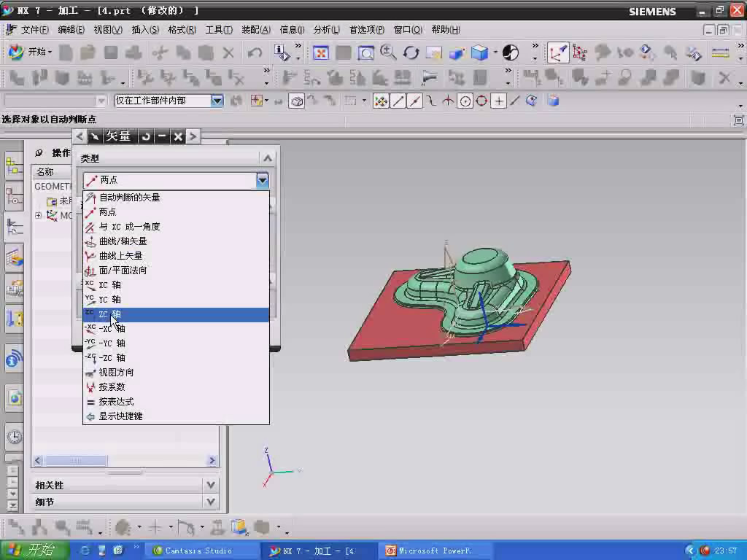This screenshot has height=560, width=747.
Task: Click the Rotate view icon
Action: pyautogui.click(x=411, y=52)
